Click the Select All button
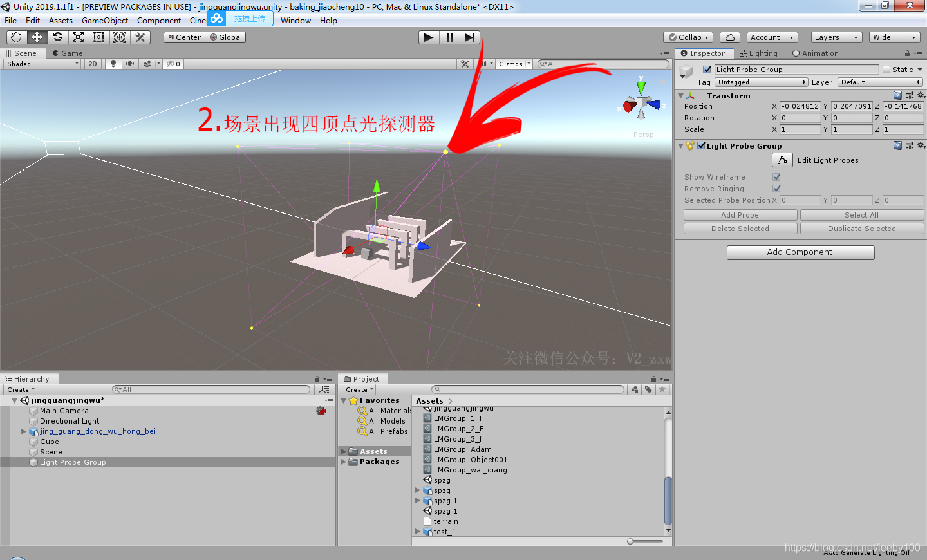This screenshot has height=560, width=927. (x=862, y=215)
